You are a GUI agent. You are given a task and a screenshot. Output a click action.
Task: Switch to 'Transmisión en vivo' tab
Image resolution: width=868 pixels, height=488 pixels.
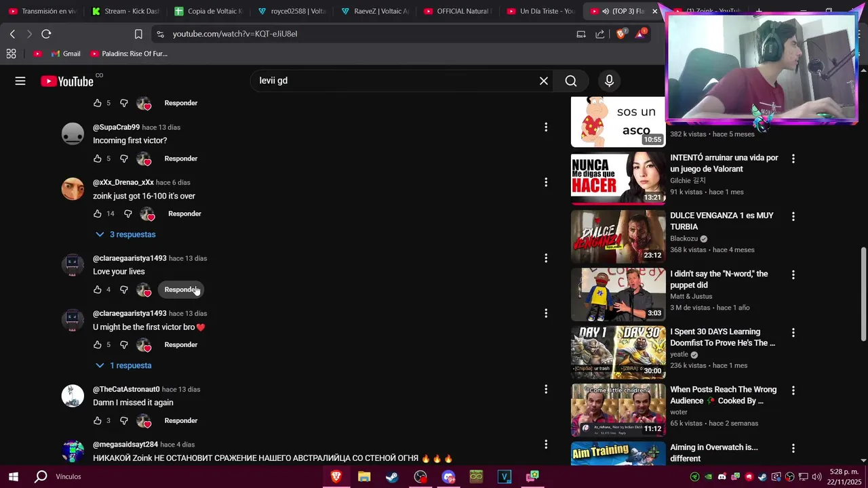tap(42, 11)
